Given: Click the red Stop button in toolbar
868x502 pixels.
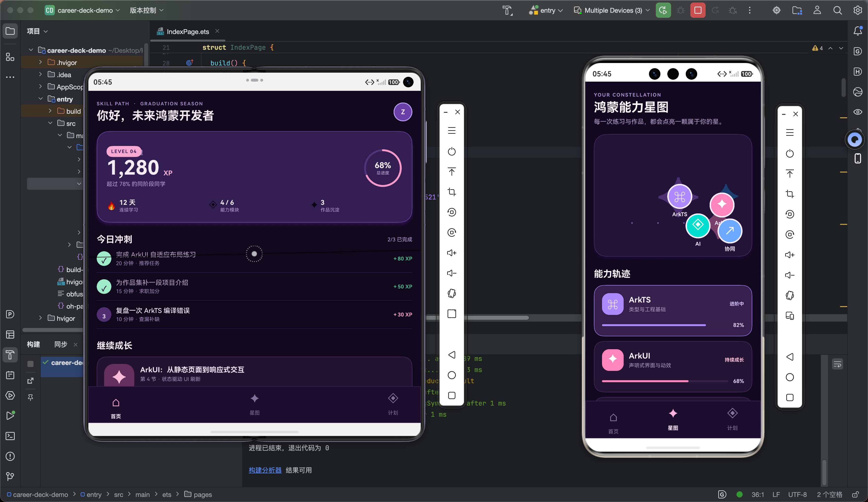Looking at the screenshot, I should click(698, 10).
